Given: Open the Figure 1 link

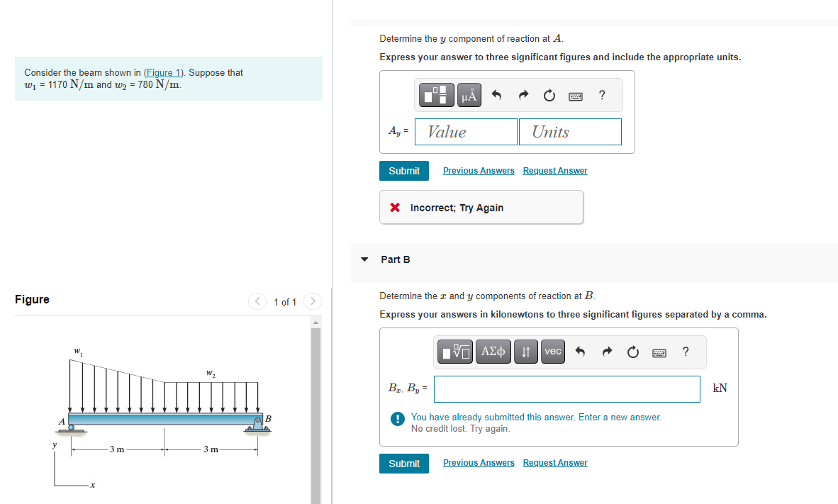Looking at the screenshot, I should tap(163, 72).
